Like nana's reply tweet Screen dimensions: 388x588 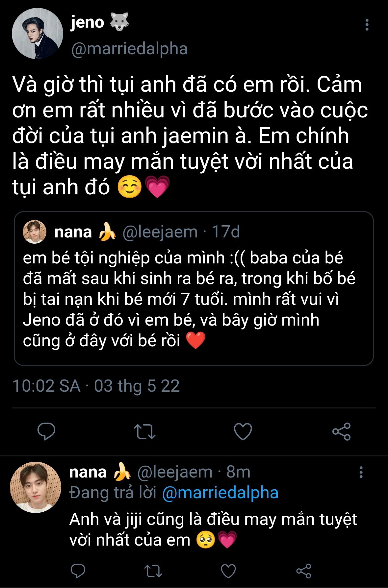pos(228,571)
